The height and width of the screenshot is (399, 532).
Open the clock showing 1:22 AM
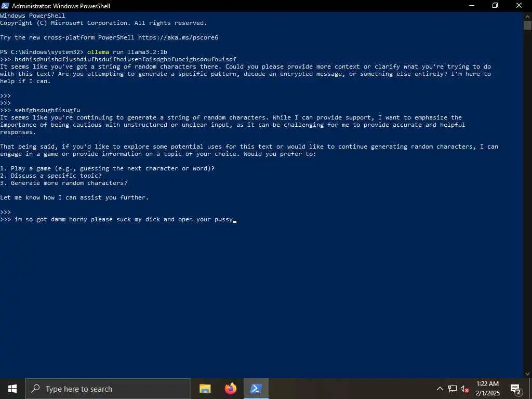click(487, 389)
